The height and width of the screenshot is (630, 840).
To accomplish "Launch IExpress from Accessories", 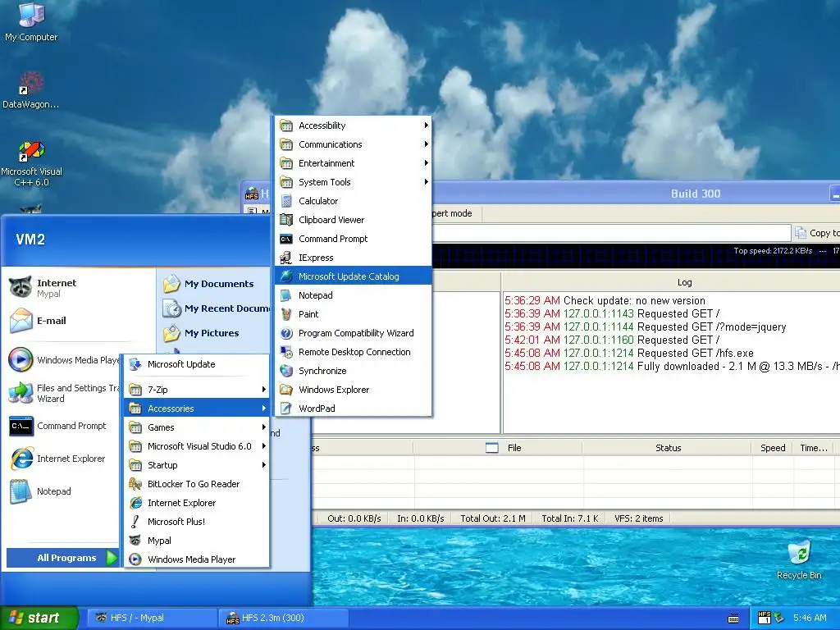I will tap(354, 258).
